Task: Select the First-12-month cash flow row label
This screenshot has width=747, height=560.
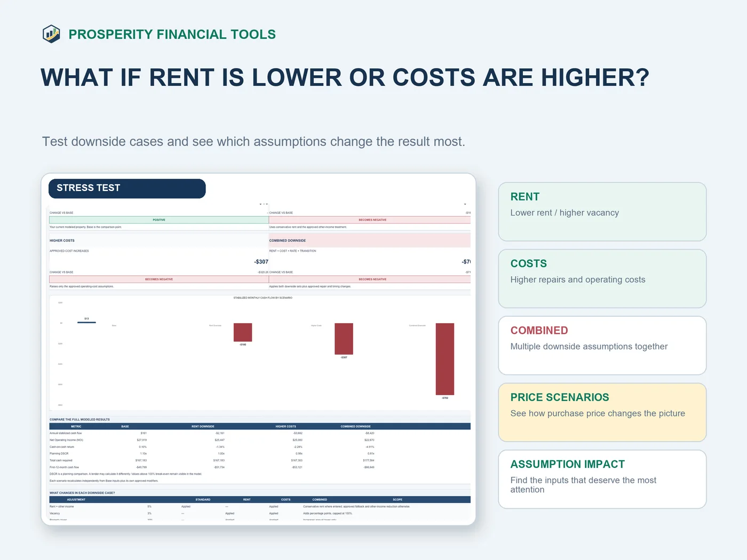Action: point(64,467)
